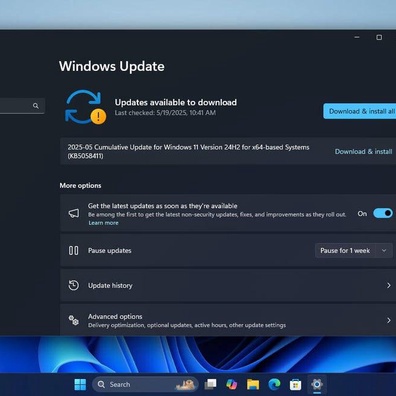The width and height of the screenshot is (396, 396).
Task: Click Download & install all button
Action: (360, 111)
